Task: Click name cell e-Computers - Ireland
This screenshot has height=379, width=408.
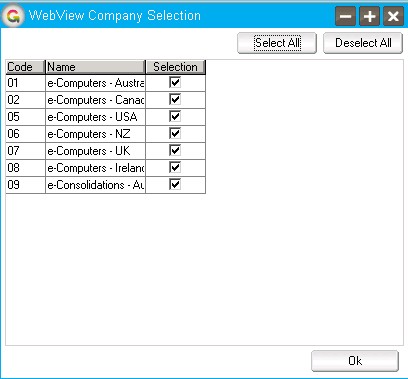Action: coord(96,168)
